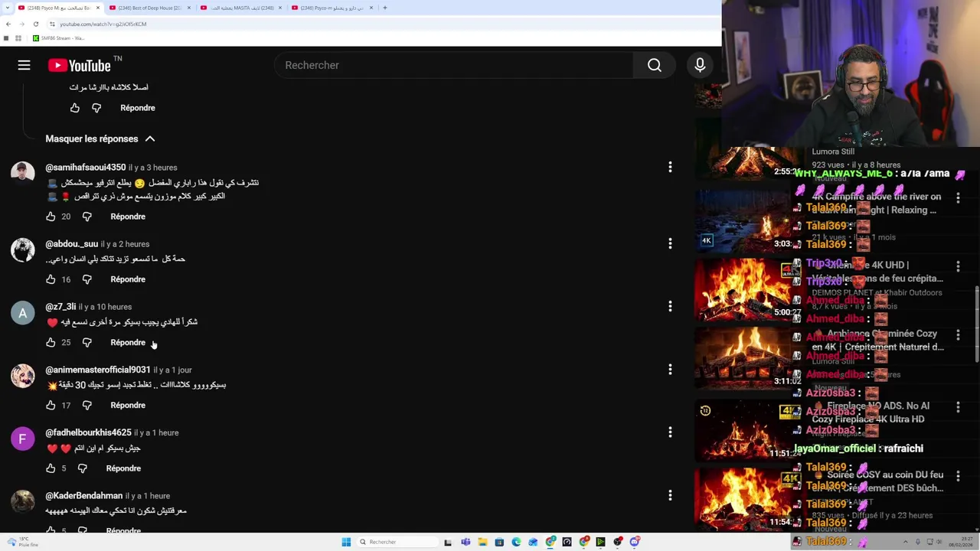Open avatar of @abdou._suu
Image resolution: width=980 pixels, height=551 pixels.
[x=22, y=250]
